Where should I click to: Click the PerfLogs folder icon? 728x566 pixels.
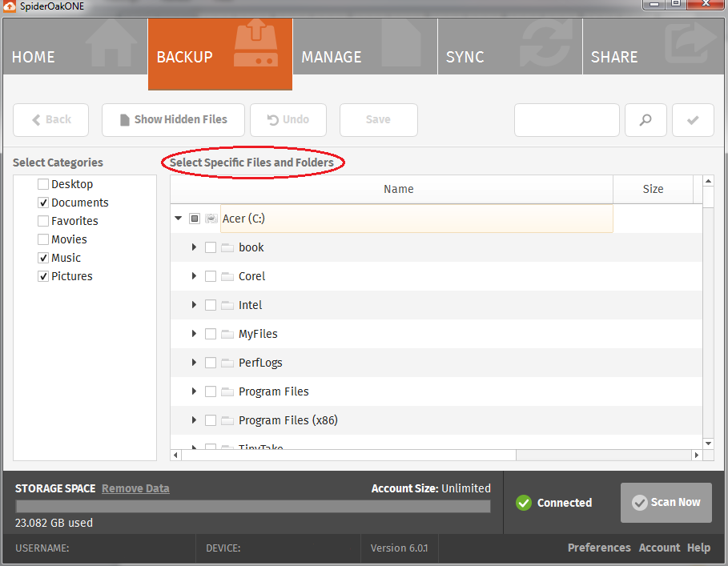(x=227, y=363)
